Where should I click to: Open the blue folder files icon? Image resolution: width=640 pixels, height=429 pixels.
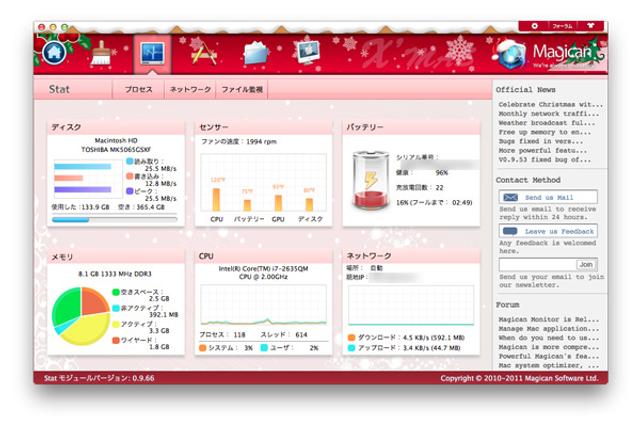coord(257,52)
